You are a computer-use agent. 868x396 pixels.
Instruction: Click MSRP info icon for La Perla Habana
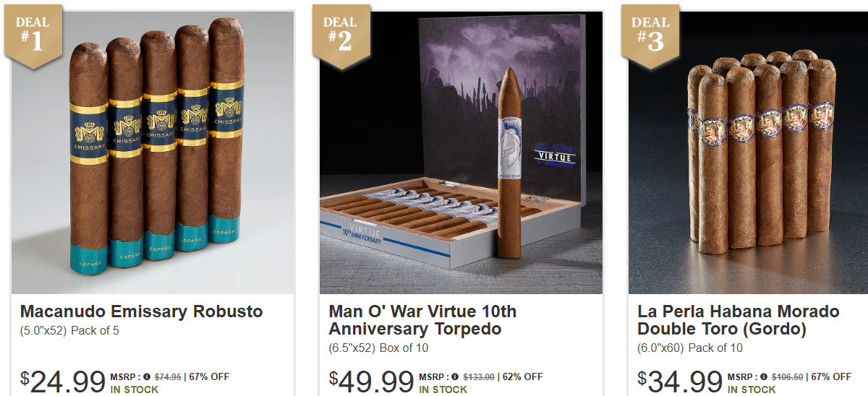tap(764, 376)
